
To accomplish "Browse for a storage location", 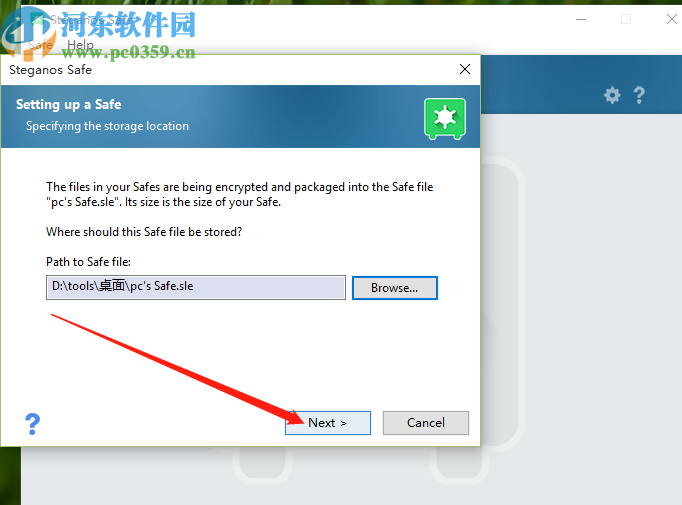I will click(x=394, y=288).
